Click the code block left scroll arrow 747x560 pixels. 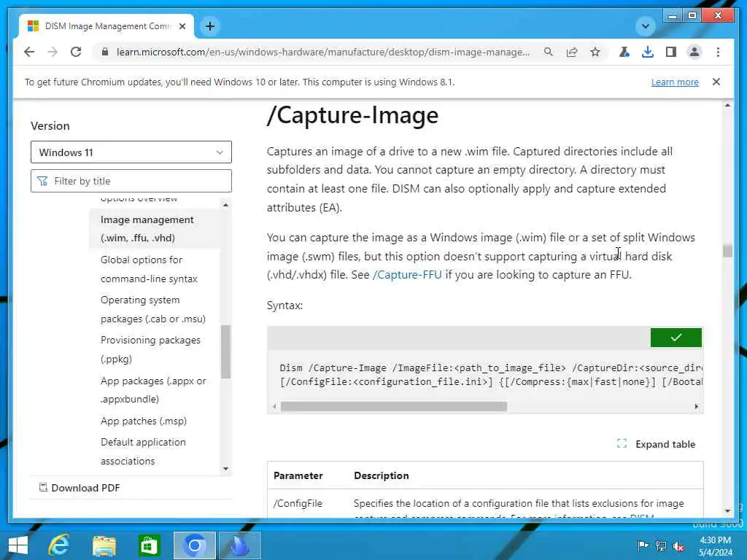pos(274,406)
